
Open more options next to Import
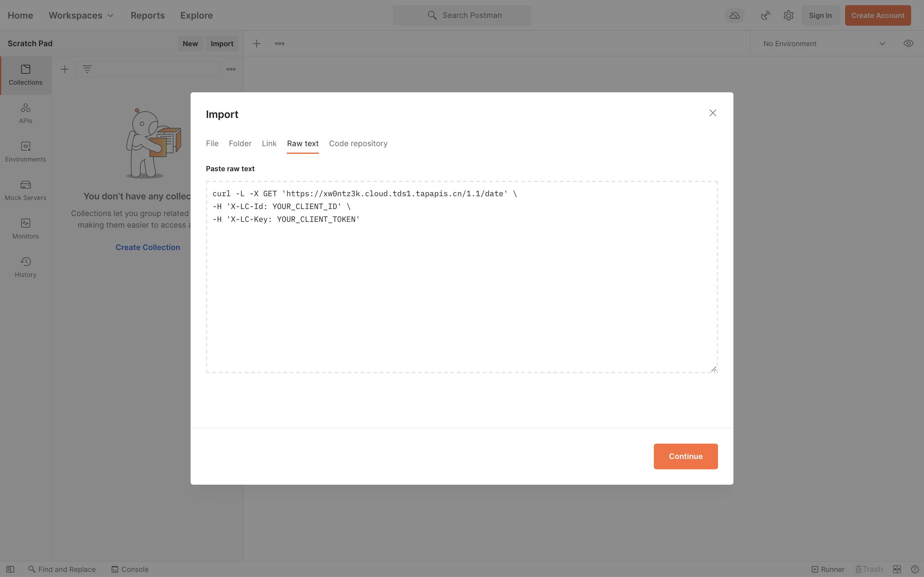[x=279, y=44]
